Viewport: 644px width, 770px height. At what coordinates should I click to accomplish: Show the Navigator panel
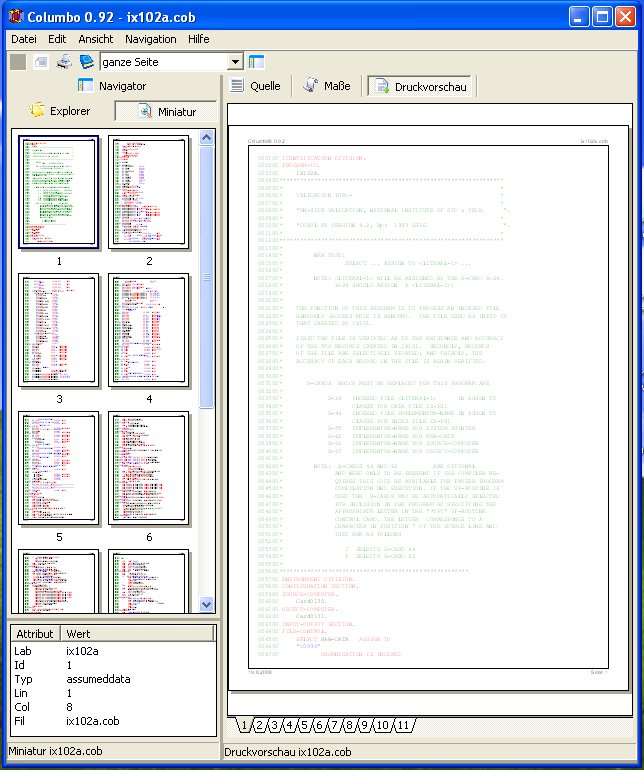pyautogui.click(x=111, y=86)
